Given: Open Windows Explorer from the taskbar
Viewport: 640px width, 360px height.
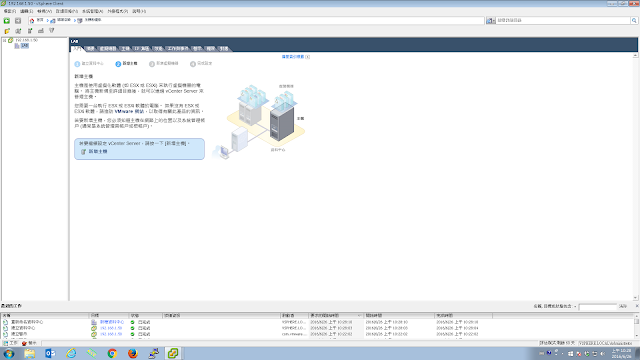Looking at the screenshot, I should coord(29,353).
